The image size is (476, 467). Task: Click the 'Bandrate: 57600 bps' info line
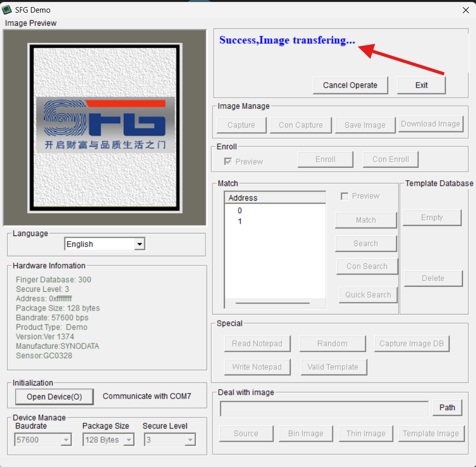click(52, 318)
